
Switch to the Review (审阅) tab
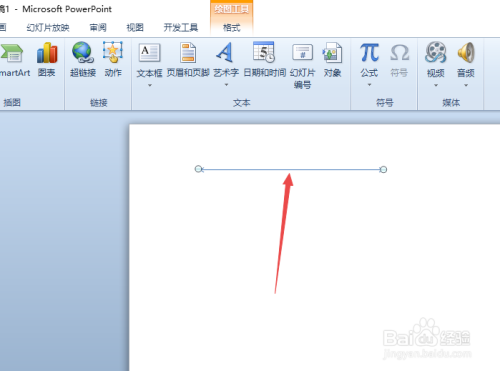98,28
